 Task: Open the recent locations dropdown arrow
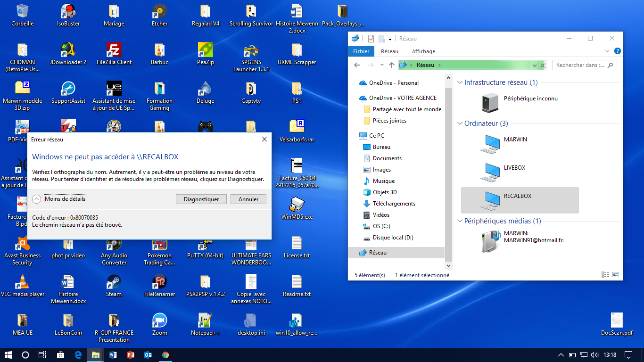[x=382, y=65]
